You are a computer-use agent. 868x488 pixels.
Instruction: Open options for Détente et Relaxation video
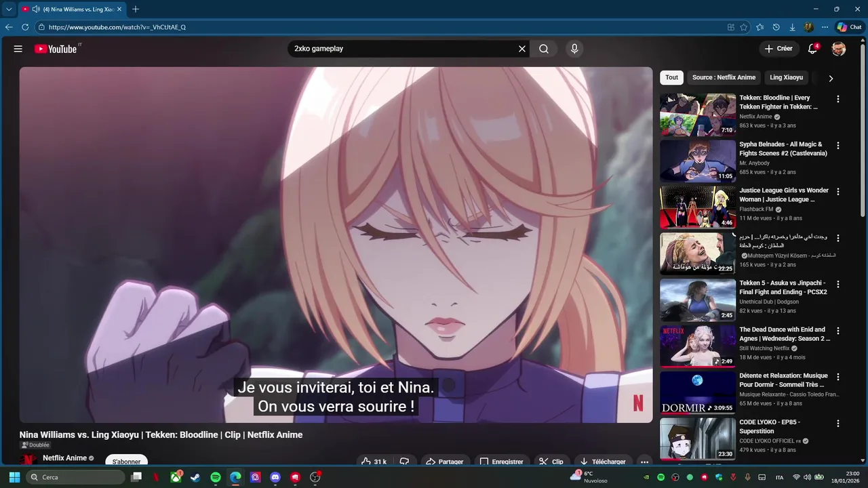(837, 377)
